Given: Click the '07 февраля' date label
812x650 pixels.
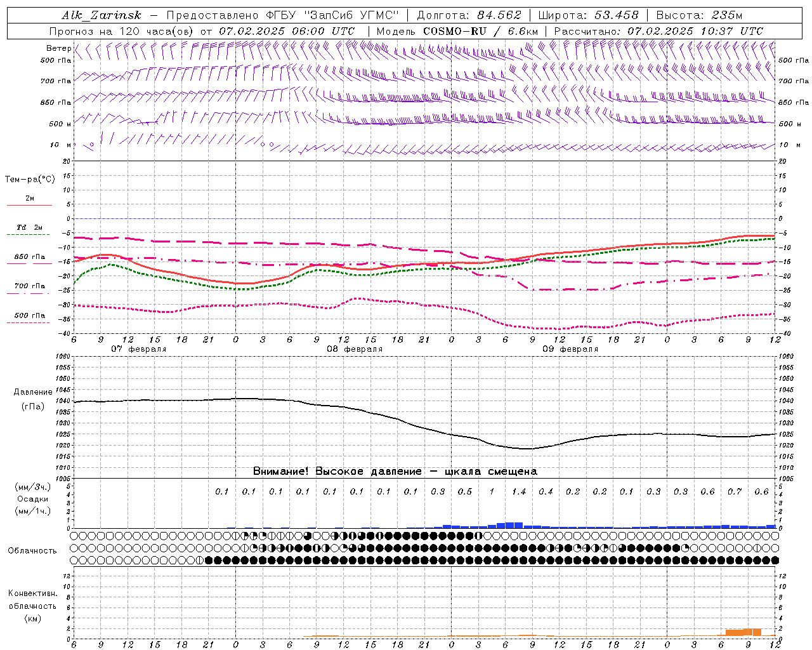Looking at the screenshot, I should pos(139,349).
